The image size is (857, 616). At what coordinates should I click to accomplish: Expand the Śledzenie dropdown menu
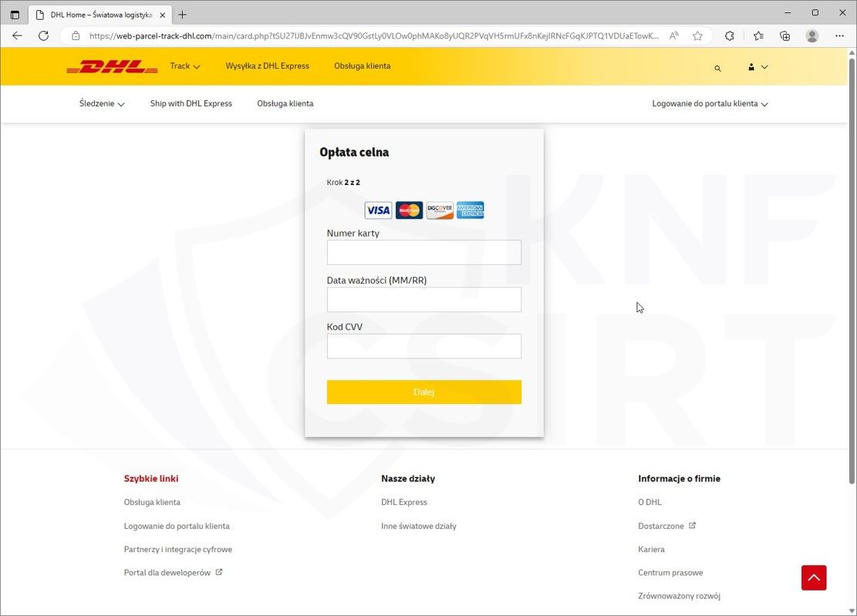[101, 103]
